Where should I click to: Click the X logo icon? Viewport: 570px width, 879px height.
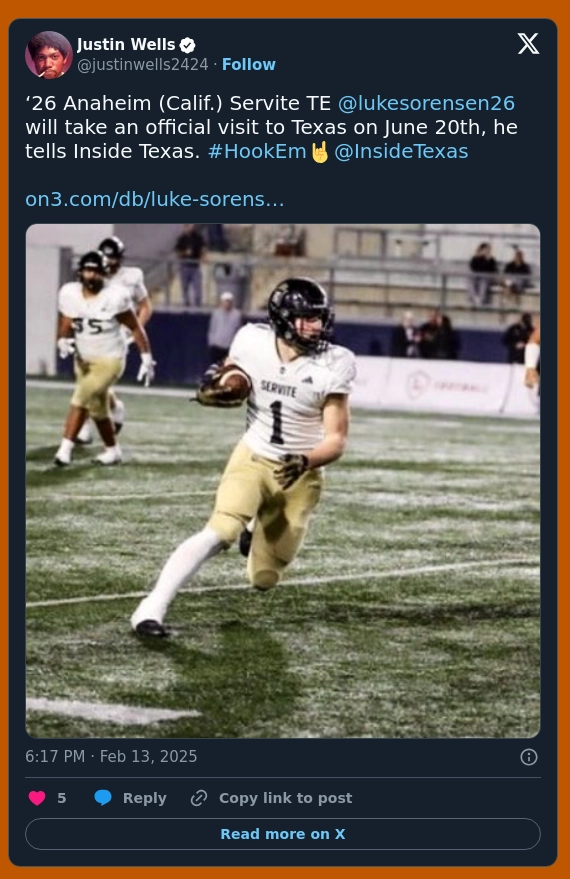coord(528,44)
